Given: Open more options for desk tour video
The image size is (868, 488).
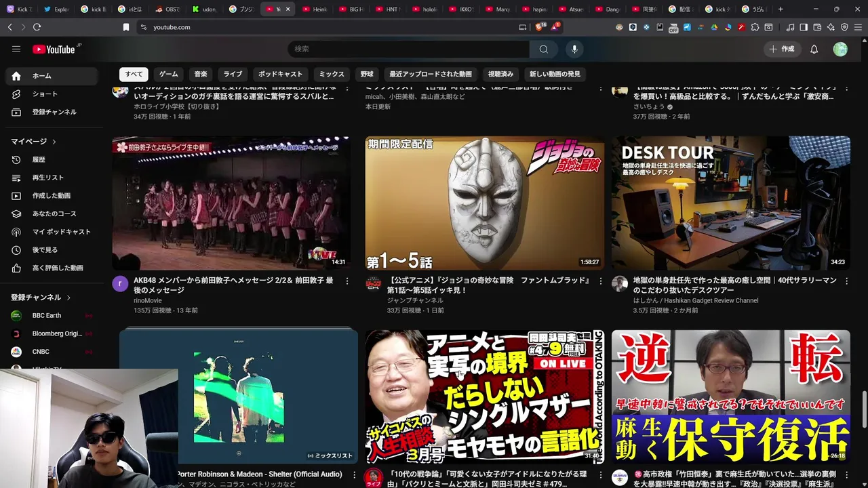Looking at the screenshot, I should [x=847, y=281].
